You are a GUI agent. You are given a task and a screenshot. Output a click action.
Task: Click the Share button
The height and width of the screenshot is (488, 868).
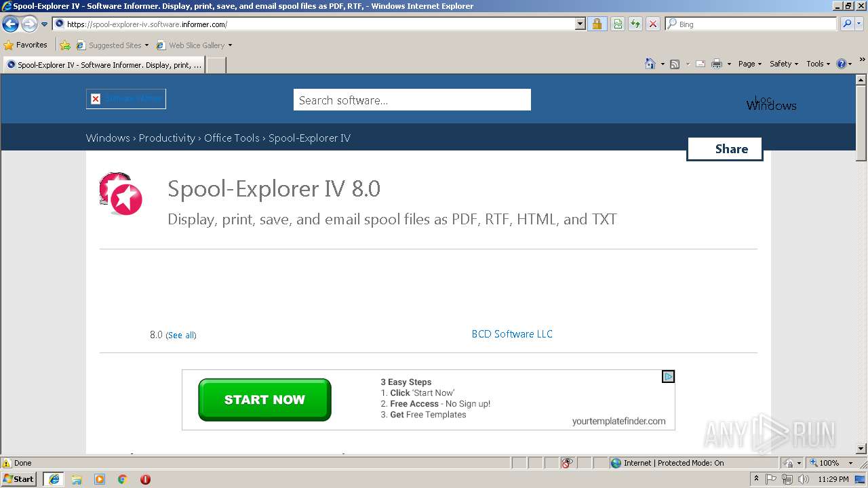[x=725, y=149]
